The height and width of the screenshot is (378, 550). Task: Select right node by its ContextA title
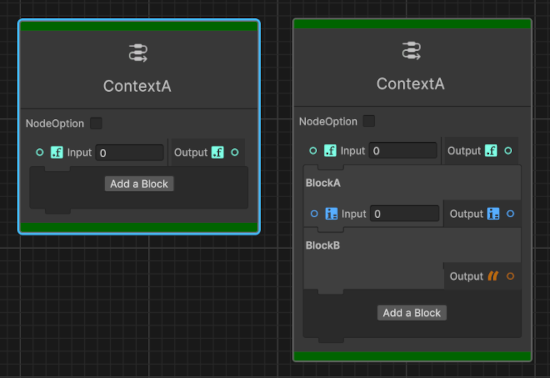(x=410, y=84)
